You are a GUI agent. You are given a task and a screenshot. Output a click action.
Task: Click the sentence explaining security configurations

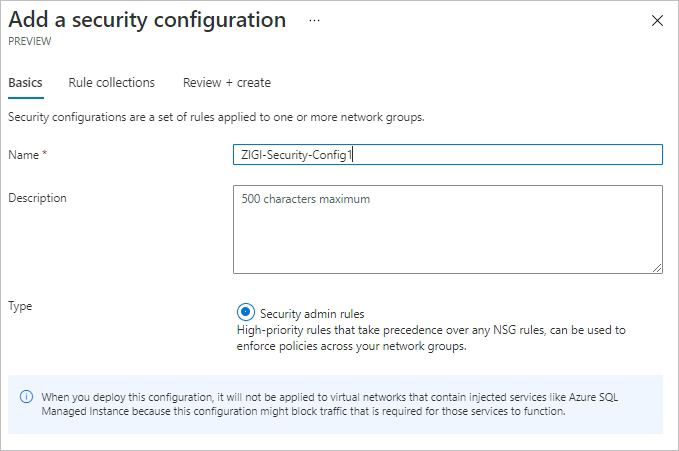pos(216,117)
